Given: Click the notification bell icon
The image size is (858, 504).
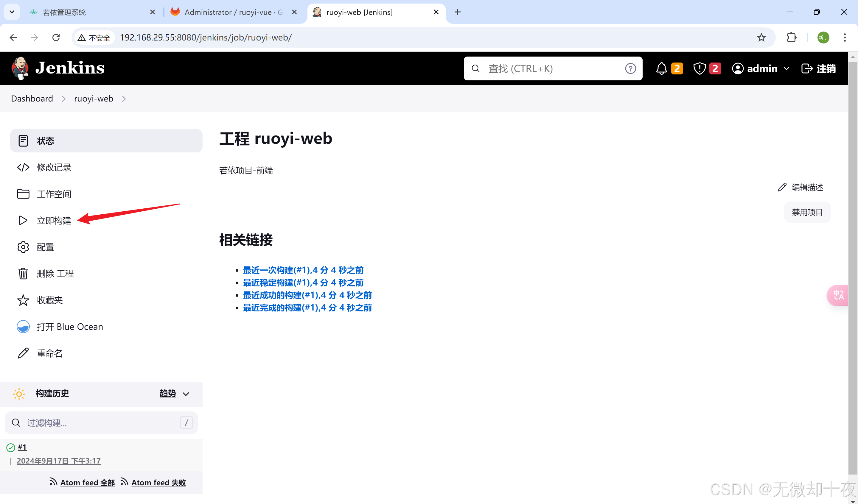Looking at the screenshot, I should [661, 68].
